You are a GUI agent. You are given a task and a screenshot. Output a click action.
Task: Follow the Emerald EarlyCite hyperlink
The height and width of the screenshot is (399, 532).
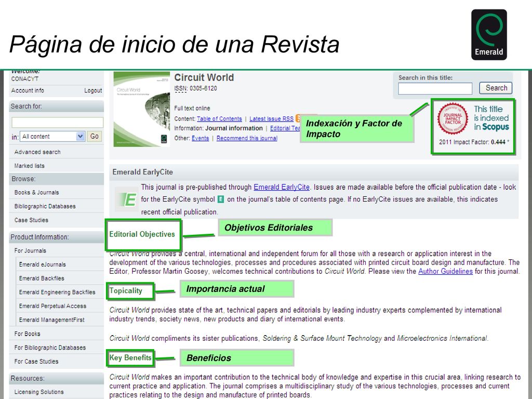[282, 187]
